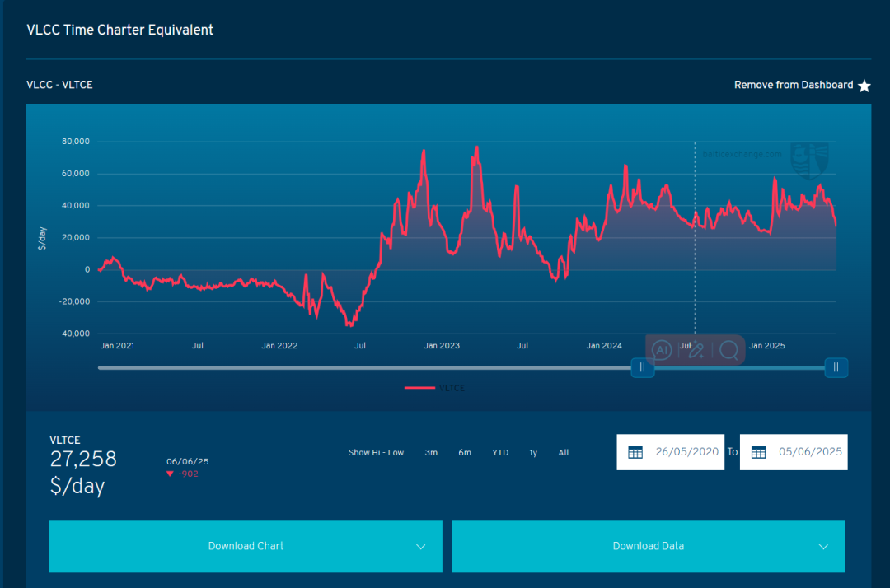Show the All time range
This screenshot has height=588, width=890.
pyautogui.click(x=563, y=453)
